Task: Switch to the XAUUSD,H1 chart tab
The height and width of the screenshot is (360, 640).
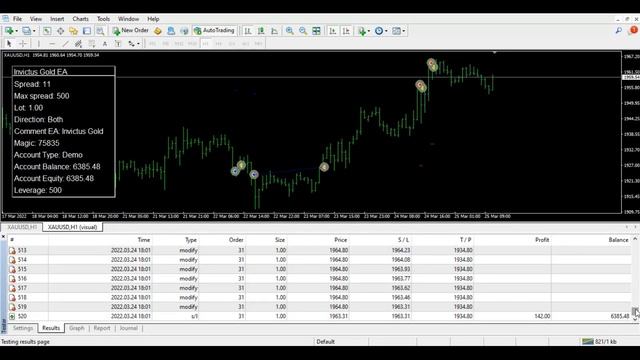Action: pos(22,227)
